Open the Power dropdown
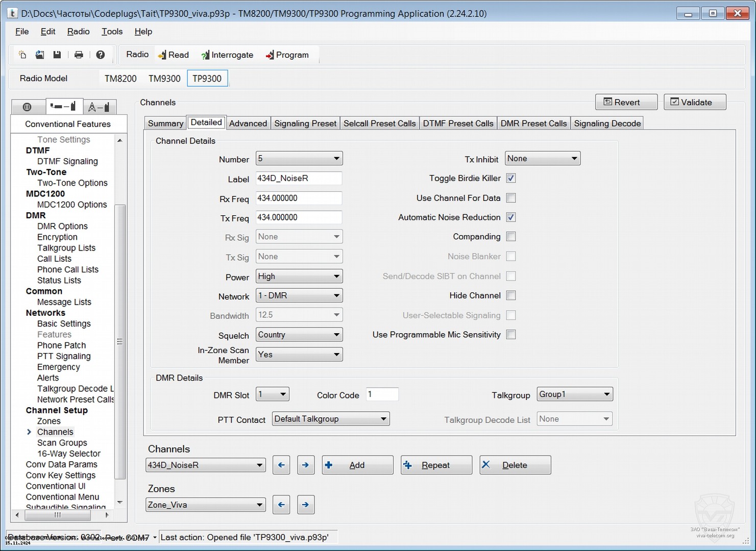Viewport: 756px width, 551px height. [299, 277]
